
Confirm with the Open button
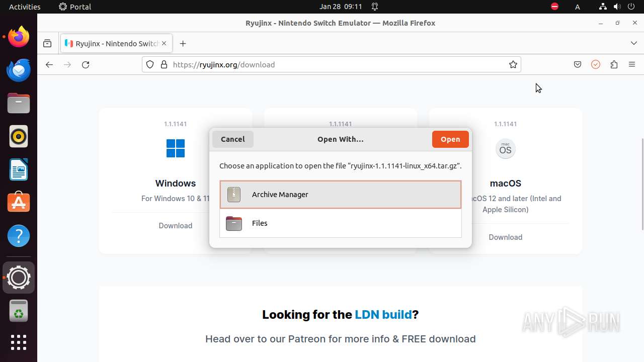[x=450, y=139]
